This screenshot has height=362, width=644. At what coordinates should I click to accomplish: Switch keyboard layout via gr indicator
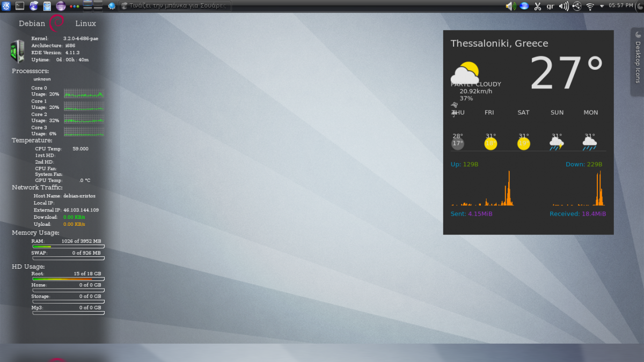550,6
